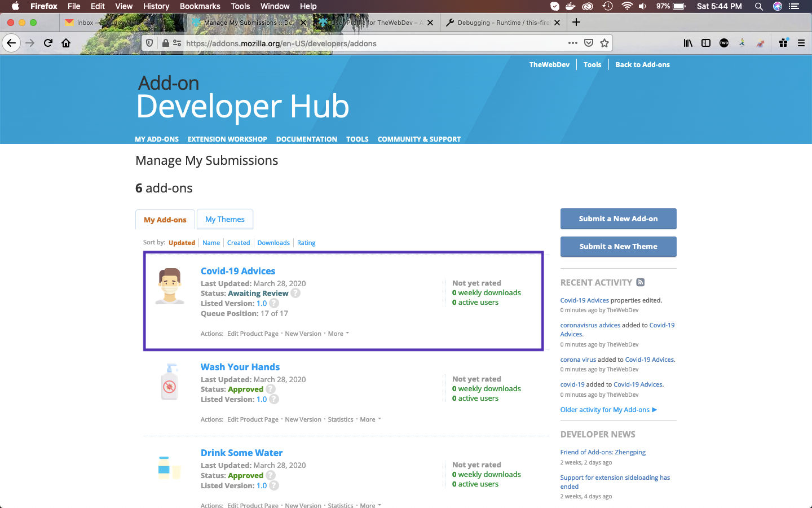
Task: Open EXTENSION WORKSHOP navigation item
Action: point(227,139)
